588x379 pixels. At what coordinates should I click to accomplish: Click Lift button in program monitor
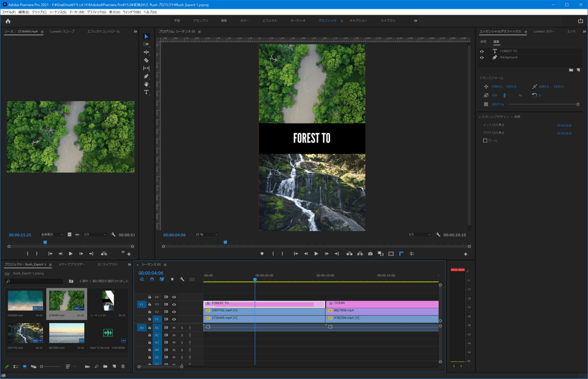[x=349, y=254]
